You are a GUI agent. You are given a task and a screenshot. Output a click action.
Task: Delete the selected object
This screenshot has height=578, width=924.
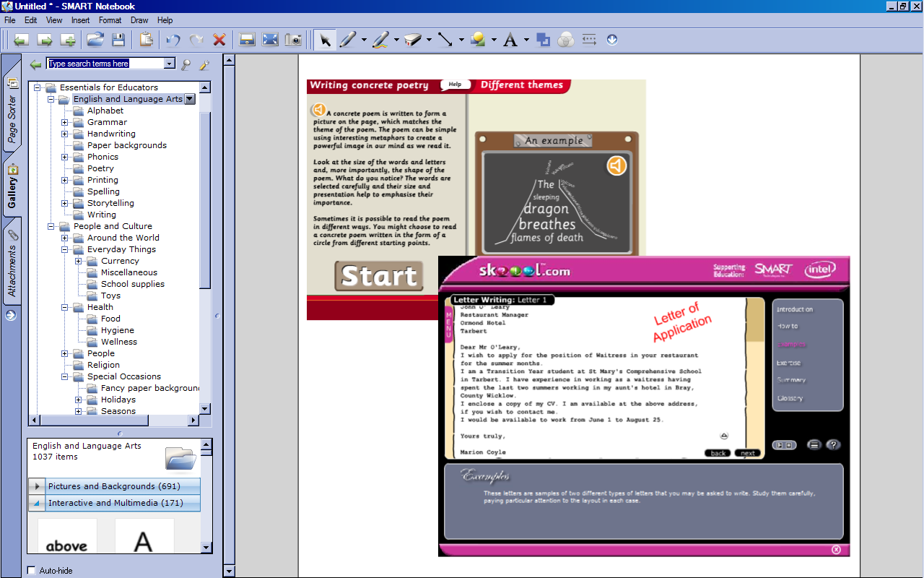pyautogui.click(x=219, y=40)
